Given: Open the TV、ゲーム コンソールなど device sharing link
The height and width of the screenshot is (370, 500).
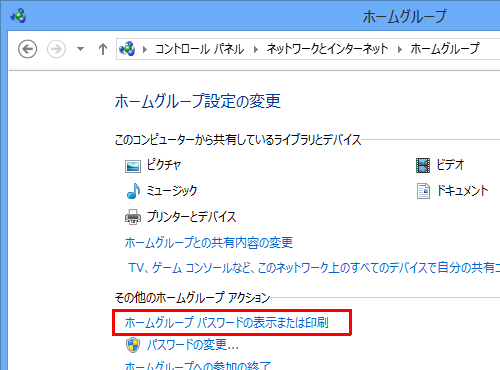Looking at the screenshot, I should [x=314, y=267].
